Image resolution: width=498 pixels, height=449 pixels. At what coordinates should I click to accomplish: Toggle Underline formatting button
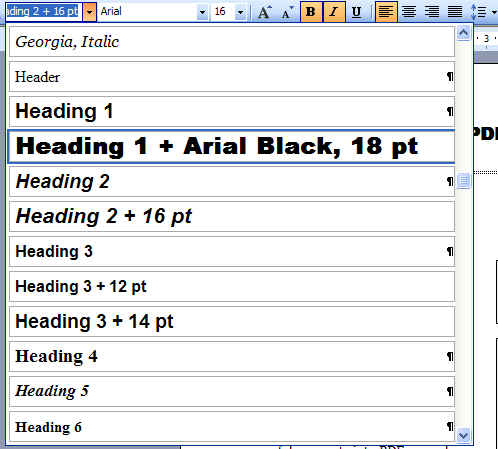[x=357, y=12]
